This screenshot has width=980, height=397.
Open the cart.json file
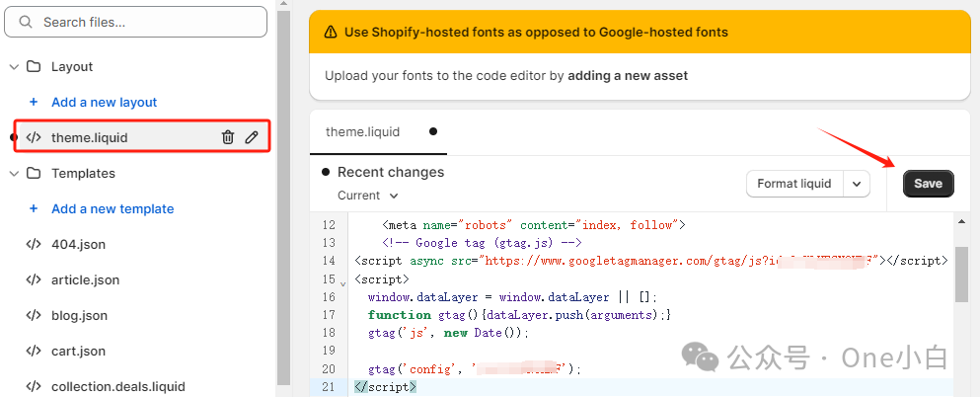[78, 352]
